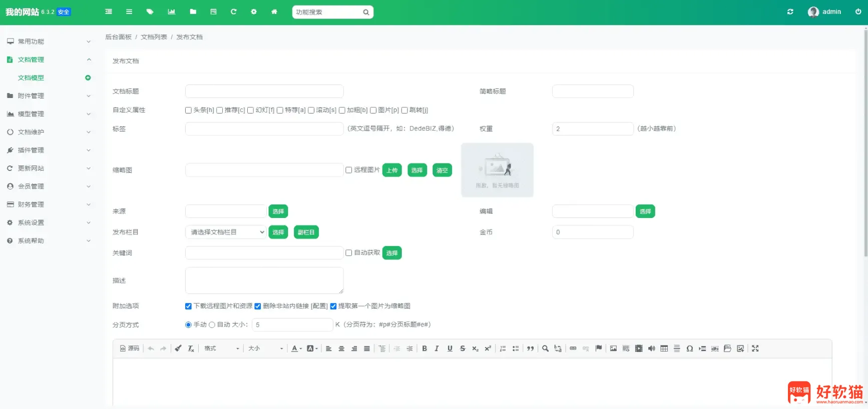Open the 格式 format dropdown in editor

222,348
